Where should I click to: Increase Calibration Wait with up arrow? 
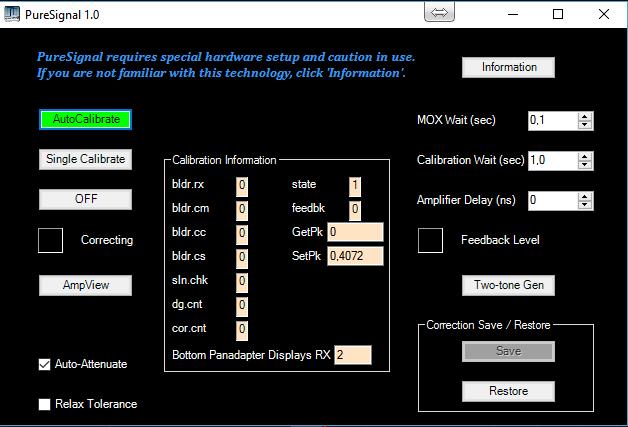click(585, 157)
